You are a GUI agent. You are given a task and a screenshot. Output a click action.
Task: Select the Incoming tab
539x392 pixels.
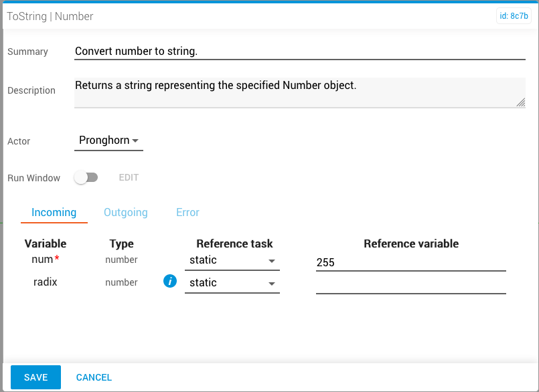click(x=54, y=212)
